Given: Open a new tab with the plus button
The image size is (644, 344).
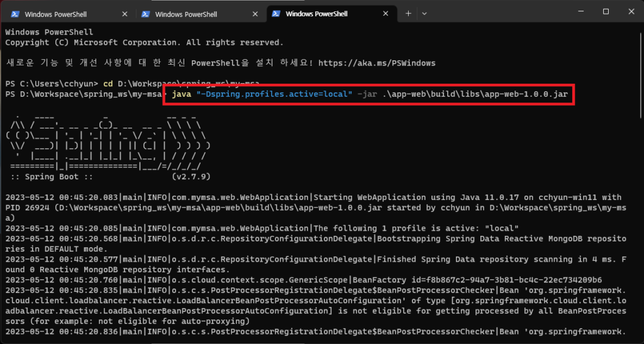Looking at the screenshot, I should click(408, 14).
